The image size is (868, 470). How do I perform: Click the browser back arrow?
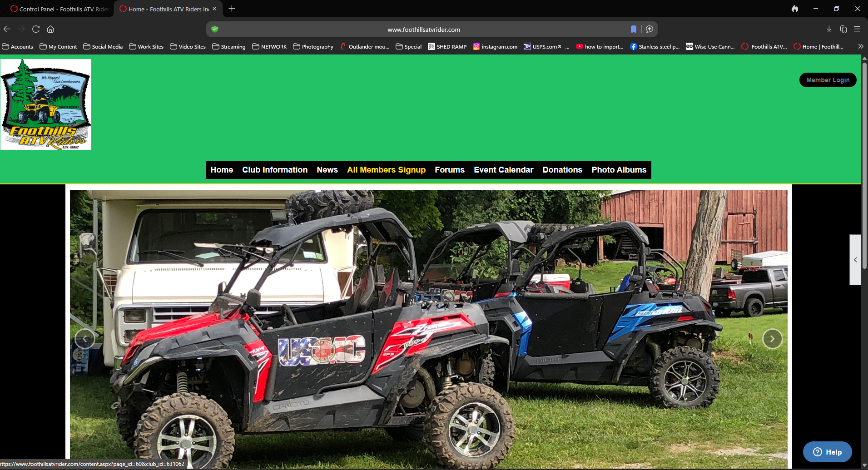[7, 29]
